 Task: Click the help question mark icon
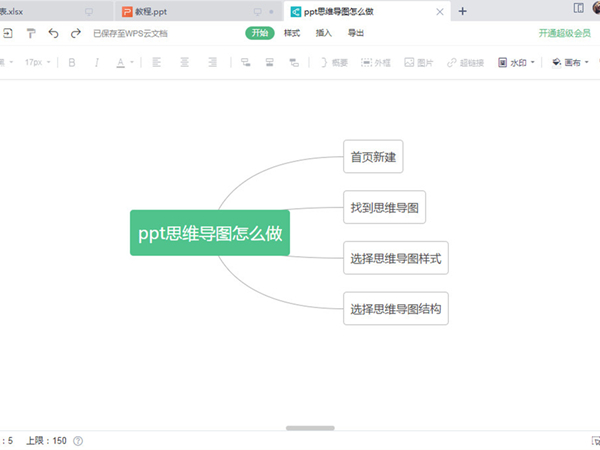[78, 440]
